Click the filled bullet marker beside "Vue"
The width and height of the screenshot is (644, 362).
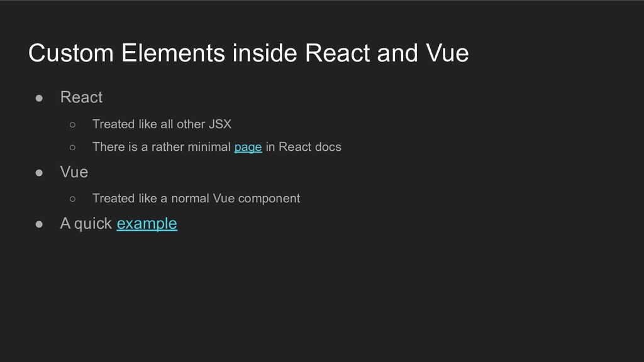click(x=39, y=173)
